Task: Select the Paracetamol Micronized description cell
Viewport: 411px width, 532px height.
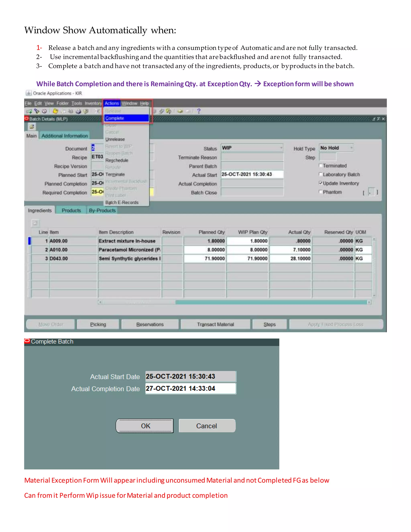Action: 129,250
